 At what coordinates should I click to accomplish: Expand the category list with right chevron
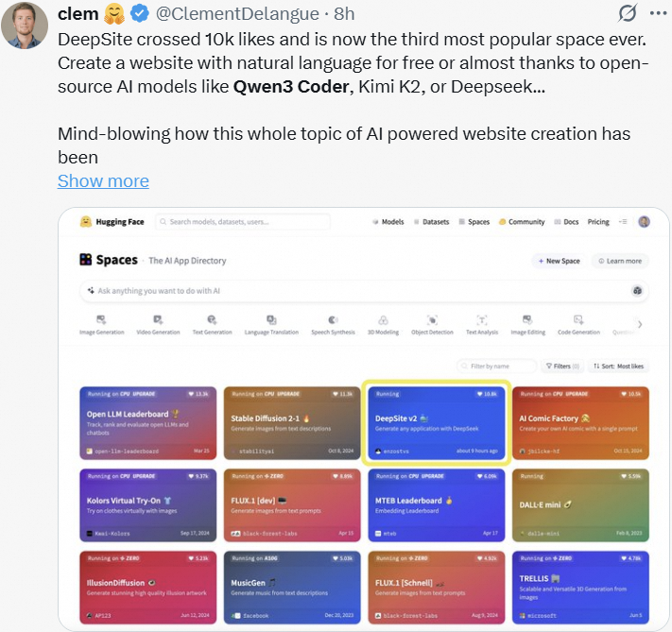click(x=640, y=324)
